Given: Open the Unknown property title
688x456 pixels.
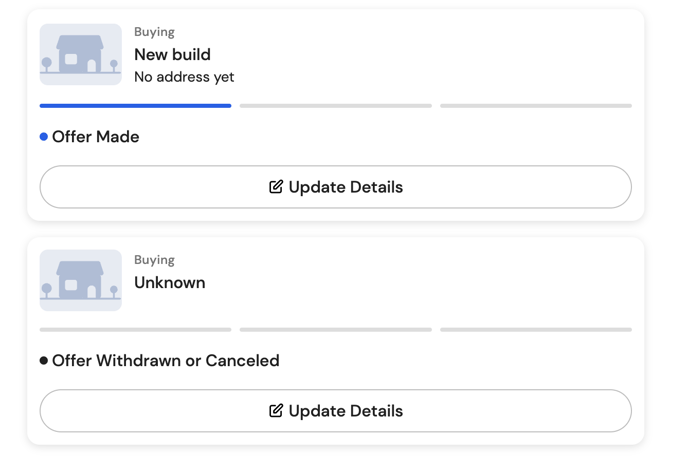Looking at the screenshot, I should 169,283.
